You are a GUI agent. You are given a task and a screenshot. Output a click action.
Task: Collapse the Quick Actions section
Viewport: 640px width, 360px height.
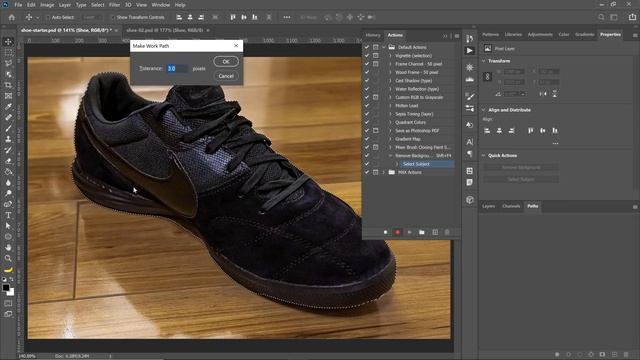pyautogui.click(x=484, y=156)
